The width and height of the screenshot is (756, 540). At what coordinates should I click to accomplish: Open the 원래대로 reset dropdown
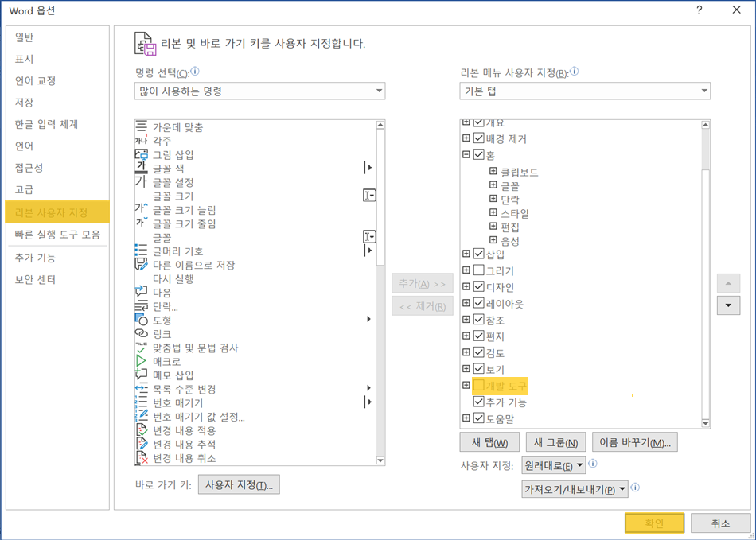coord(554,466)
